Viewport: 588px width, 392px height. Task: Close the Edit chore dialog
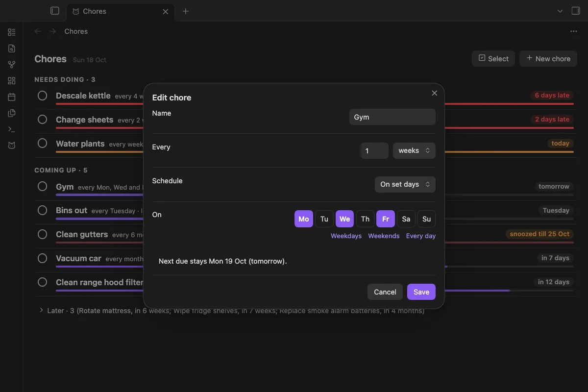coord(434,93)
